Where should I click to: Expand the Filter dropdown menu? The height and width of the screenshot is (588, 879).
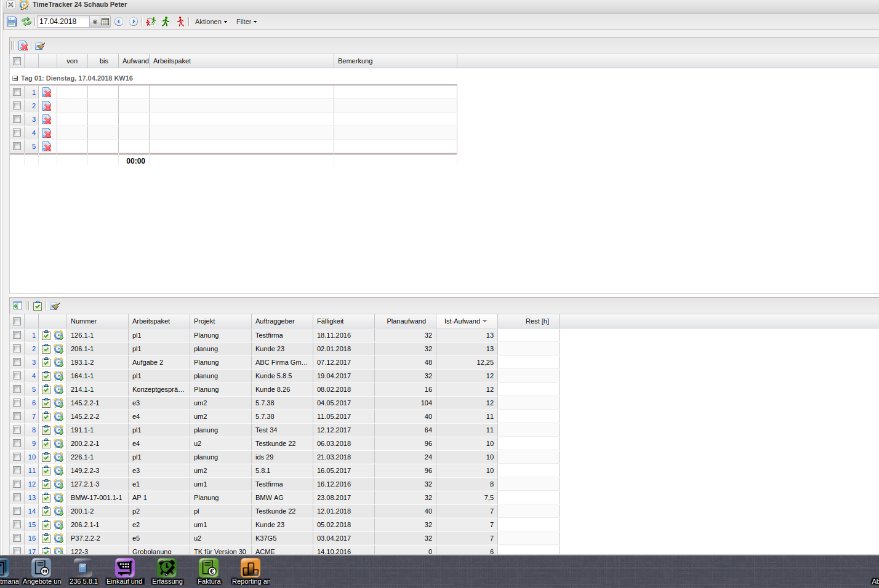coord(246,22)
